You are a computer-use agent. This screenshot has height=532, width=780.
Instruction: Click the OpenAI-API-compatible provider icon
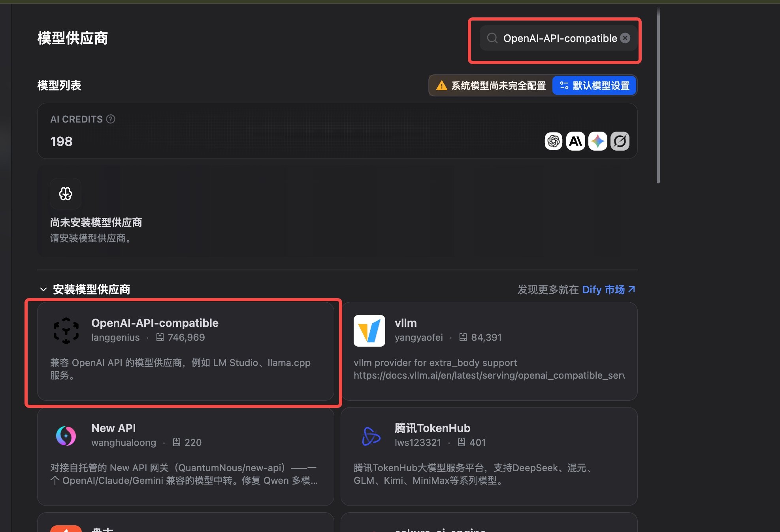66,331
